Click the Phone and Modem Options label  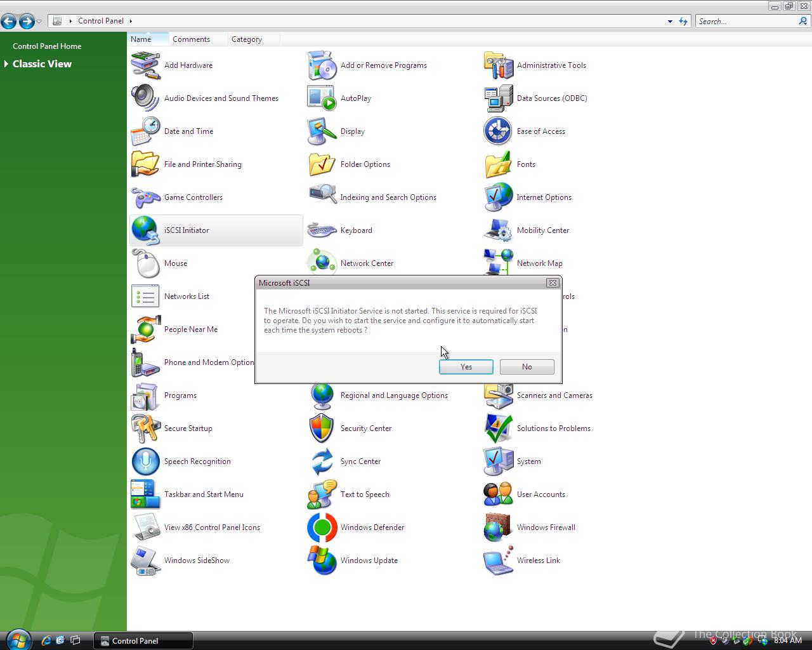(209, 362)
